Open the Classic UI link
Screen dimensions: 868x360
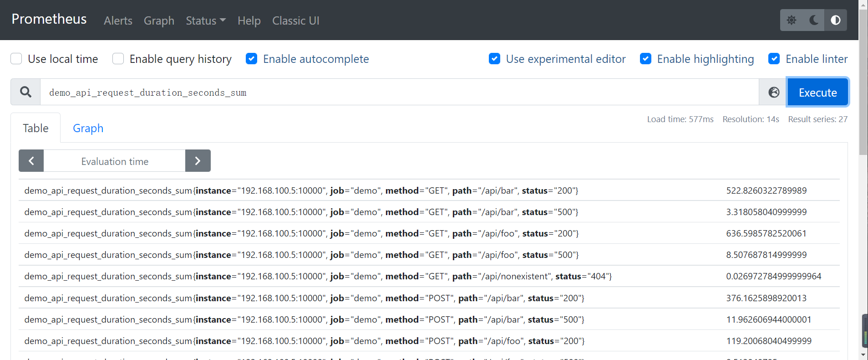295,21
